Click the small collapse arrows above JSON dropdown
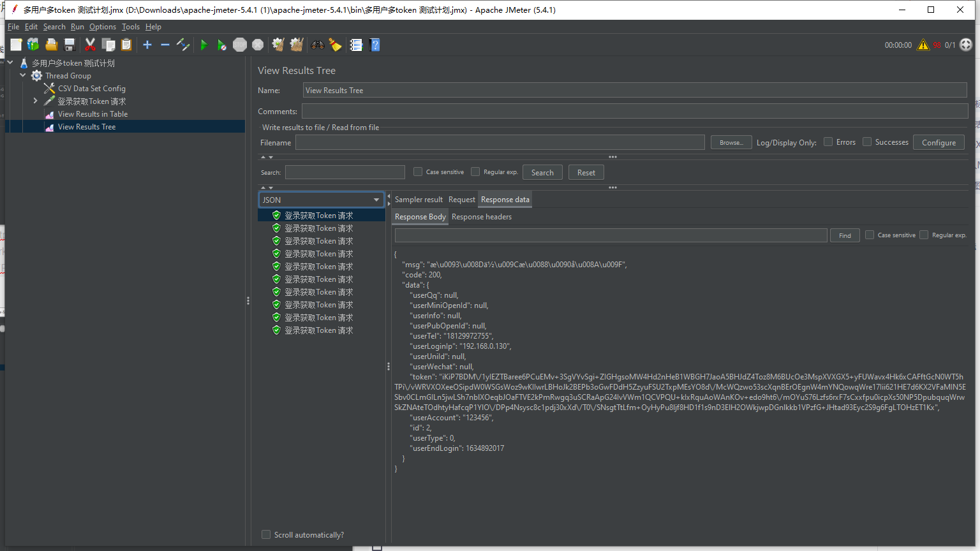The width and height of the screenshot is (980, 551). click(x=267, y=187)
